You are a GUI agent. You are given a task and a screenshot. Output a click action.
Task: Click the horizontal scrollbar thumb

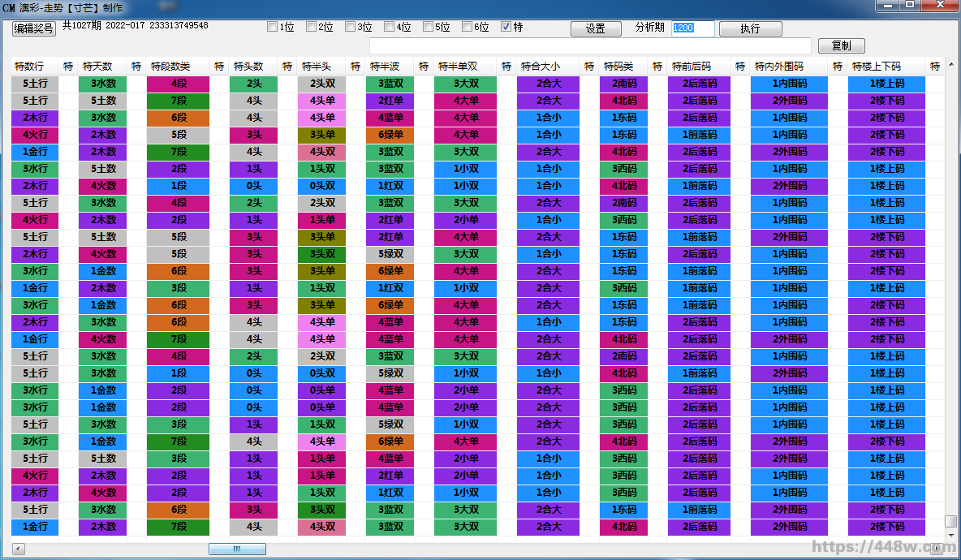[237, 549]
